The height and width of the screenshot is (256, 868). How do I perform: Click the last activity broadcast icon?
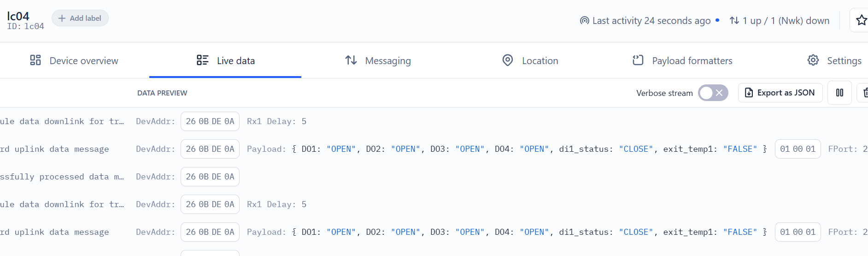pos(585,21)
